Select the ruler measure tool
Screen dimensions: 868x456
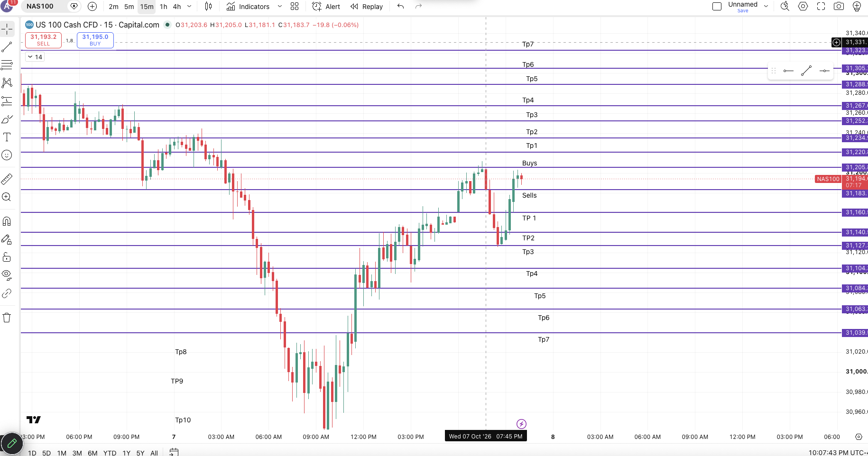pyautogui.click(x=7, y=179)
